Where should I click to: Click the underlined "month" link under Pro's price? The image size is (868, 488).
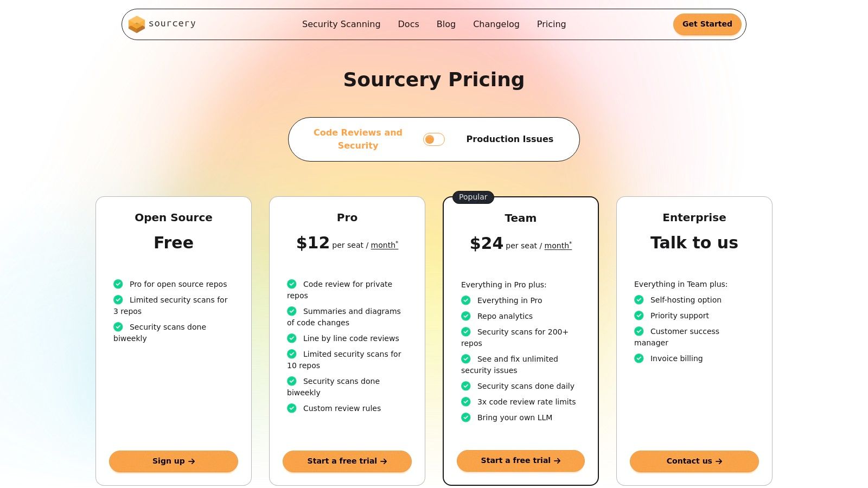(382, 245)
